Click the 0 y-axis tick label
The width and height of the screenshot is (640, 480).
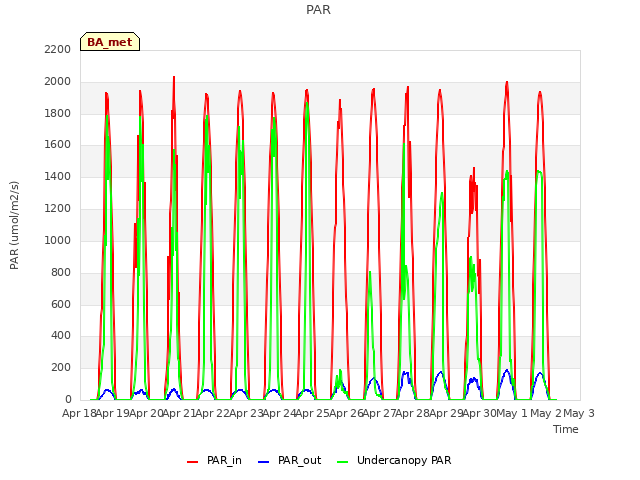(68, 399)
